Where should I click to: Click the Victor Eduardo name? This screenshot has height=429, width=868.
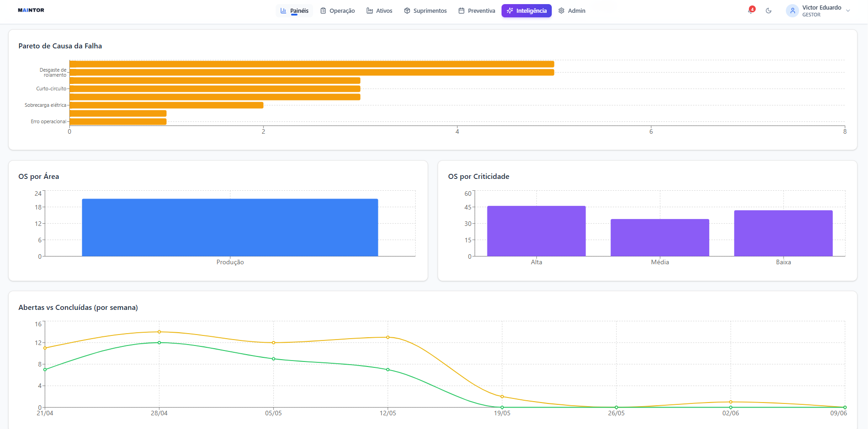coord(821,7)
